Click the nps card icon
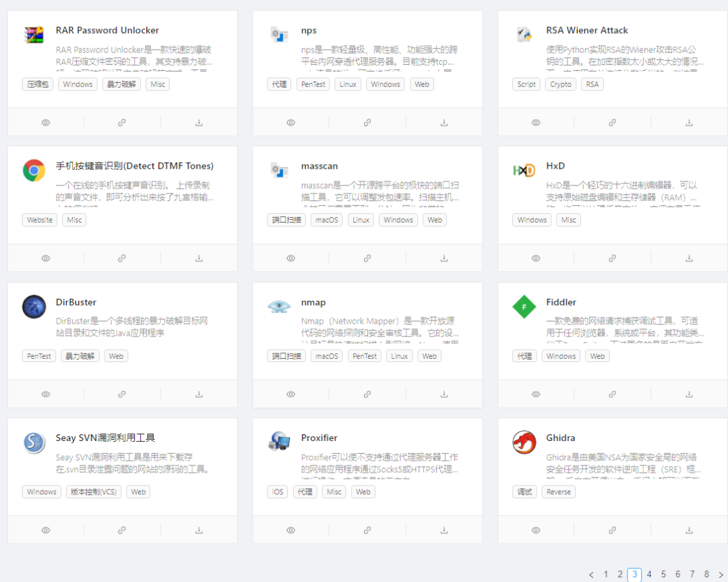Screen dimensions: 728x582 tap(279, 34)
